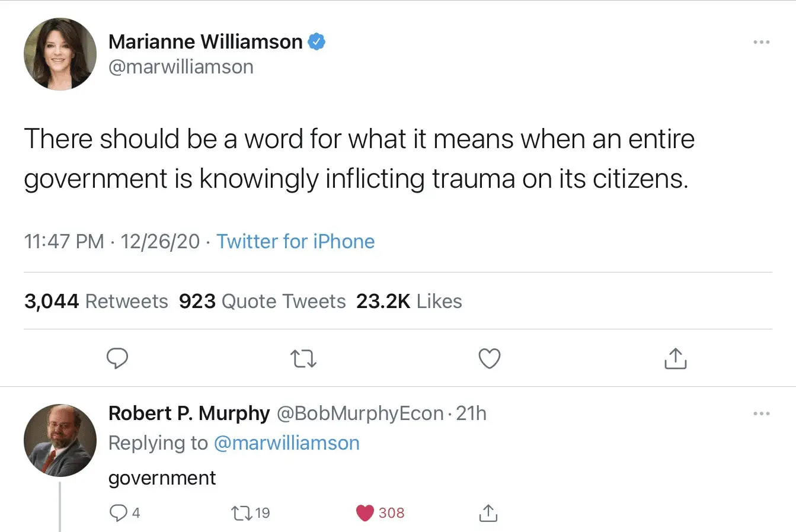796x532 pixels.
Task: Open the Marianne Williamson display name
Action: [205, 42]
